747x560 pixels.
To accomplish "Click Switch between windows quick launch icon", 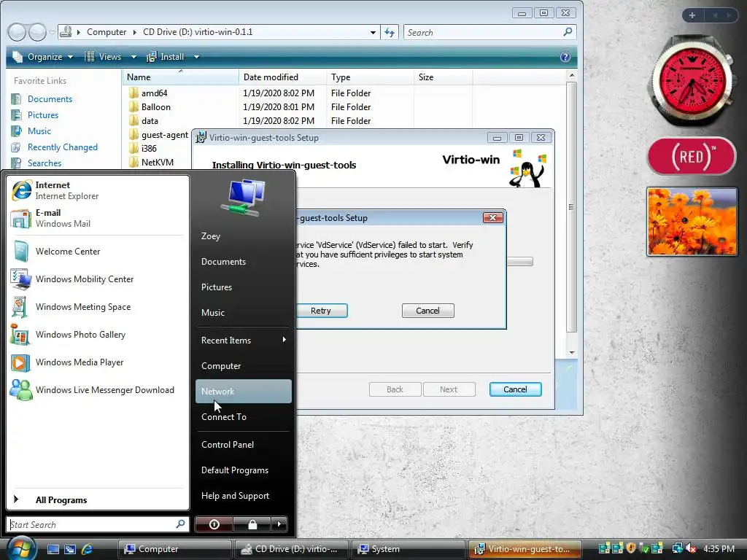I will [70, 549].
